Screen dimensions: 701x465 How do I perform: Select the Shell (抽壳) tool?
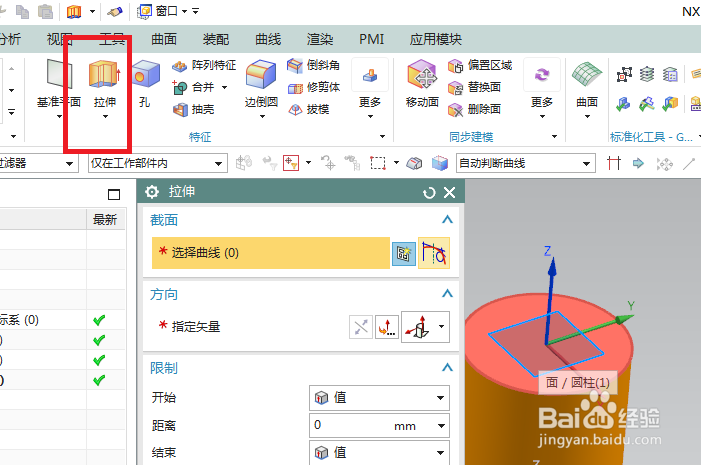(x=194, y=109)
